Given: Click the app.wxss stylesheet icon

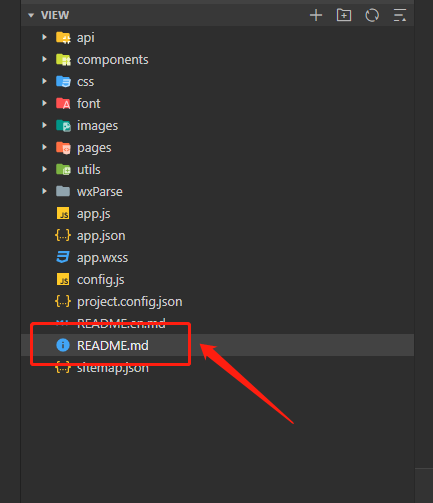Looking at the screenshot, I should [x=63, y=257].
